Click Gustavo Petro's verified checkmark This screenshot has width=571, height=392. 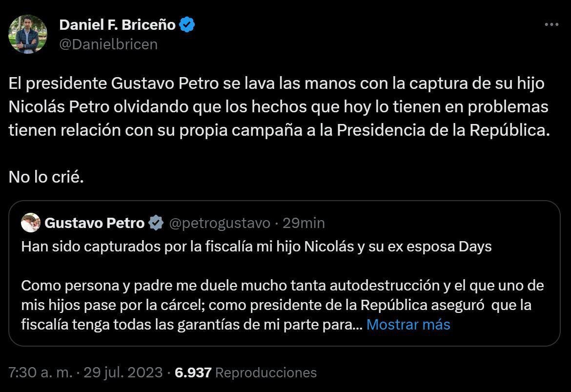pyautogui.click(x=155, y=223)
